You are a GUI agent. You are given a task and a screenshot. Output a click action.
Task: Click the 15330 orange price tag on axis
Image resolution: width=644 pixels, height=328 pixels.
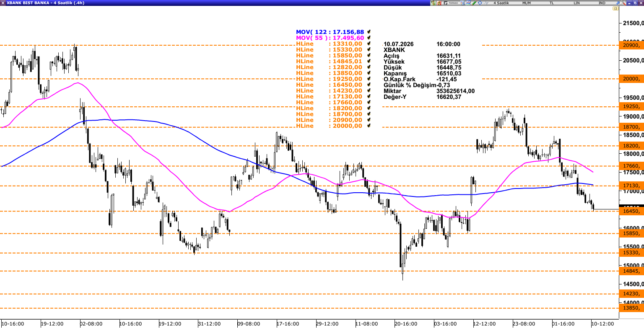click(x=631, y=253)
